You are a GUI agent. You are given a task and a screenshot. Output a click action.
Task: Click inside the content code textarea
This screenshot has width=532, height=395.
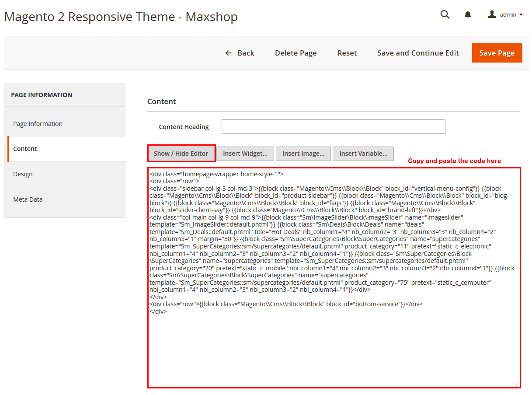[334, 278]
